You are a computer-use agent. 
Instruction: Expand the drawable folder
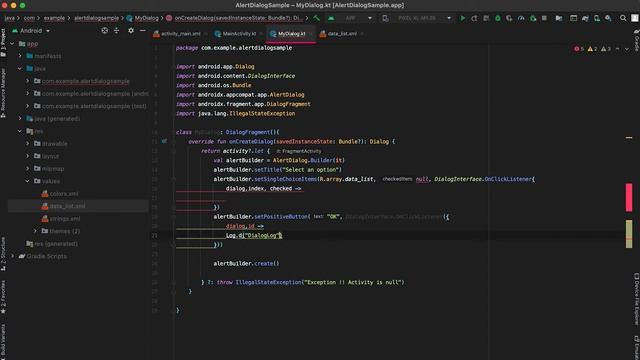[28, 144]
